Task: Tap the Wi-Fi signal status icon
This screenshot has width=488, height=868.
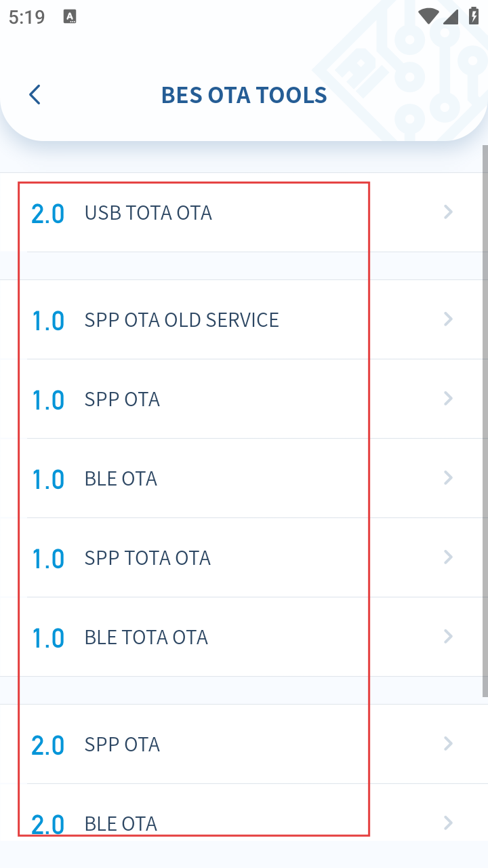Action: click(x=428, y=17)
